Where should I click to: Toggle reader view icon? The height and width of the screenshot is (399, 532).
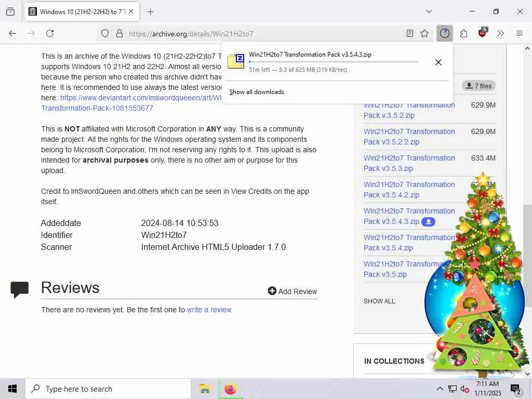410,33
